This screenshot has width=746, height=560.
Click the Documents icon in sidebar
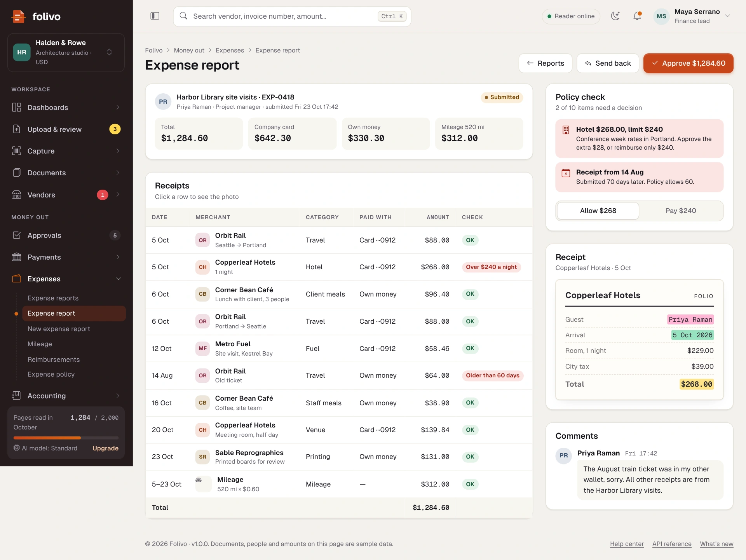click(x=16, y=173)
